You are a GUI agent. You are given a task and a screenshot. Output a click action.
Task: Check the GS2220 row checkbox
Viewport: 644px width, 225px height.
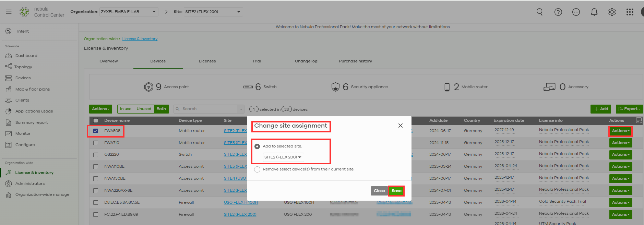(96, 155)
